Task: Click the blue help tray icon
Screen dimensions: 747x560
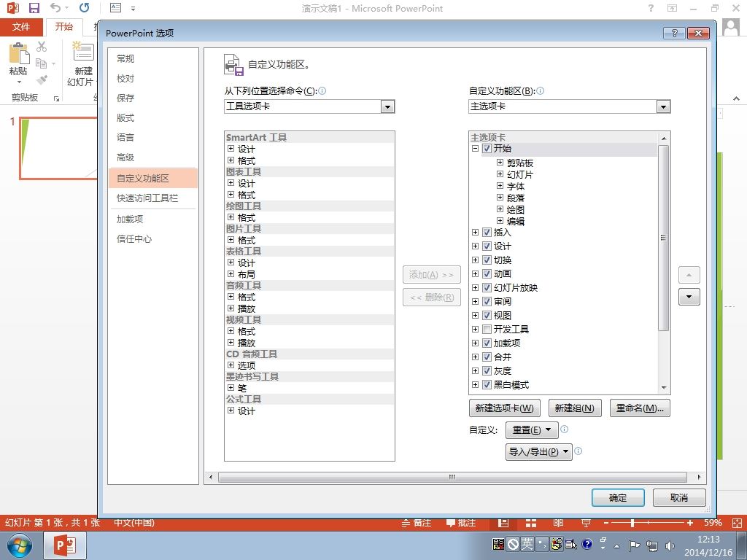Action: point(587,544)
